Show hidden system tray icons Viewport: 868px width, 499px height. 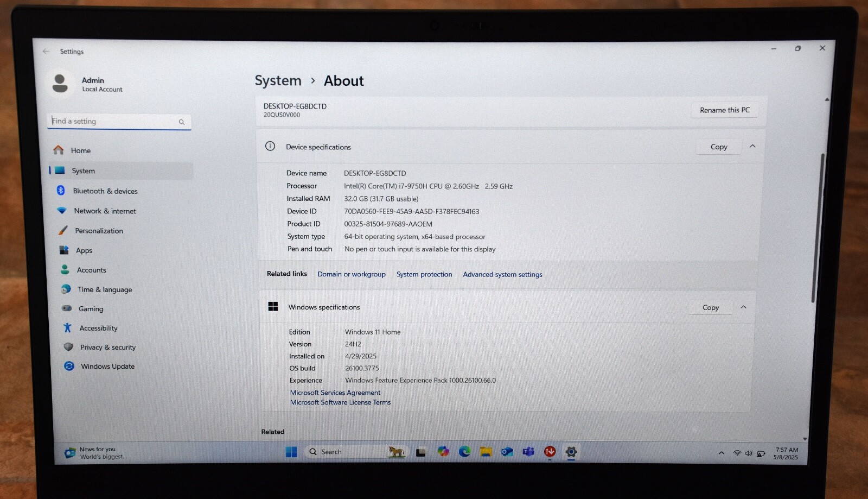click(x=721, y=453)
